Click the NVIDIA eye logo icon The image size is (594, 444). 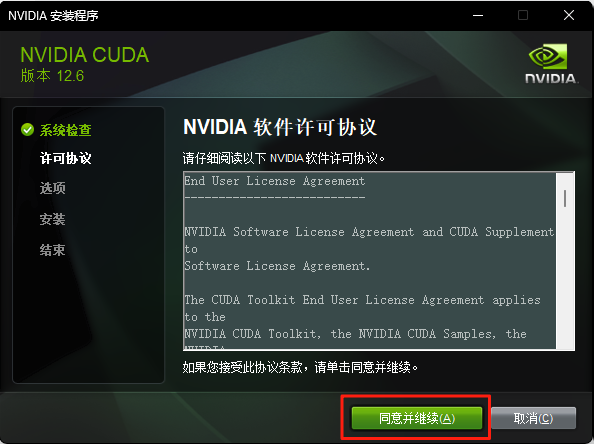pyautogui.click(x=548, y=56)
